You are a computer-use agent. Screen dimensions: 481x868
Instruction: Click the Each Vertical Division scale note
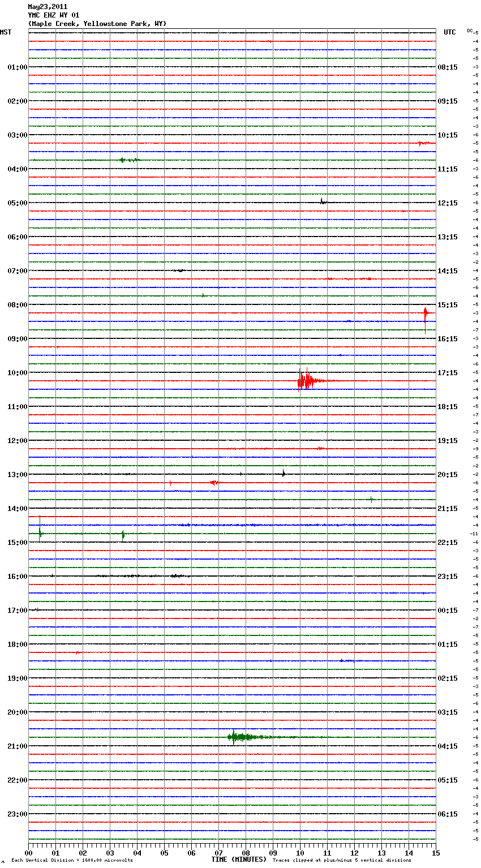pyautogui.click(x=72, y=860)
